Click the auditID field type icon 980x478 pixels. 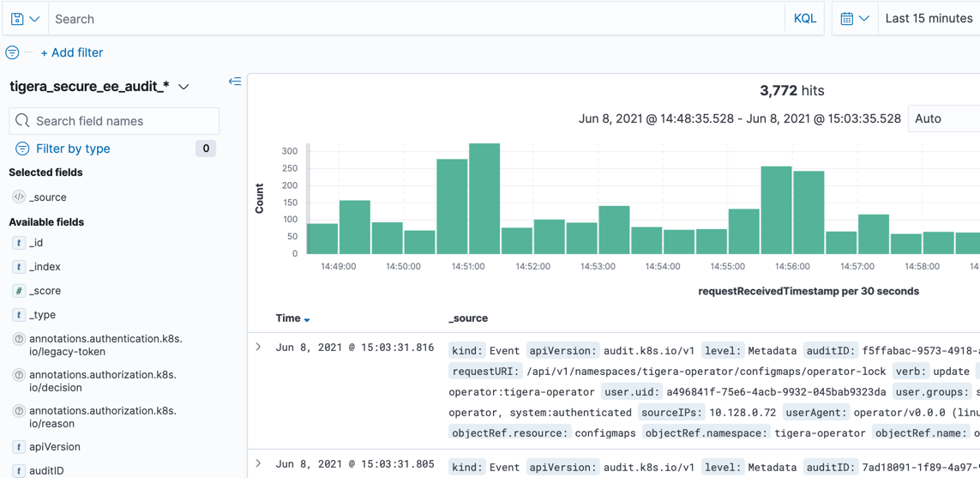pos(19,470)
